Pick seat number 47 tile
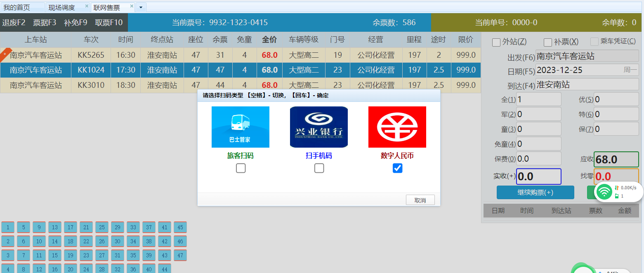This screenshot has width=644, height=273. point(180,255)
